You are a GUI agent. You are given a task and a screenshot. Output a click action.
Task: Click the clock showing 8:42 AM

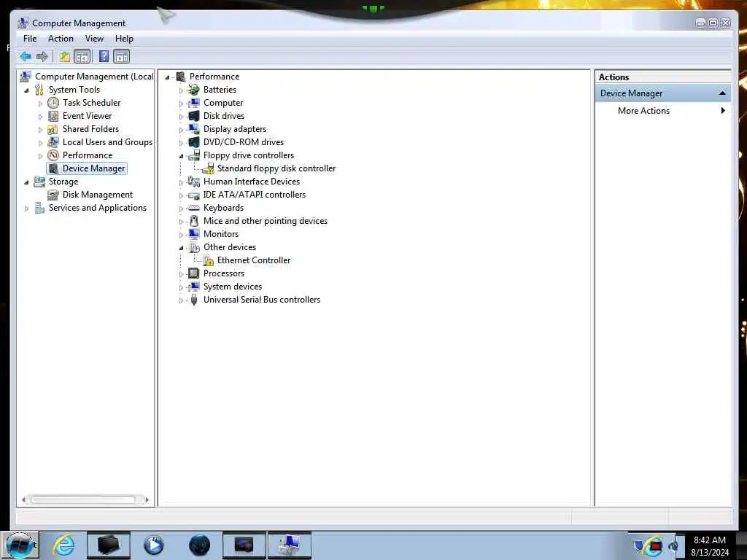click(x=709, y=540)
